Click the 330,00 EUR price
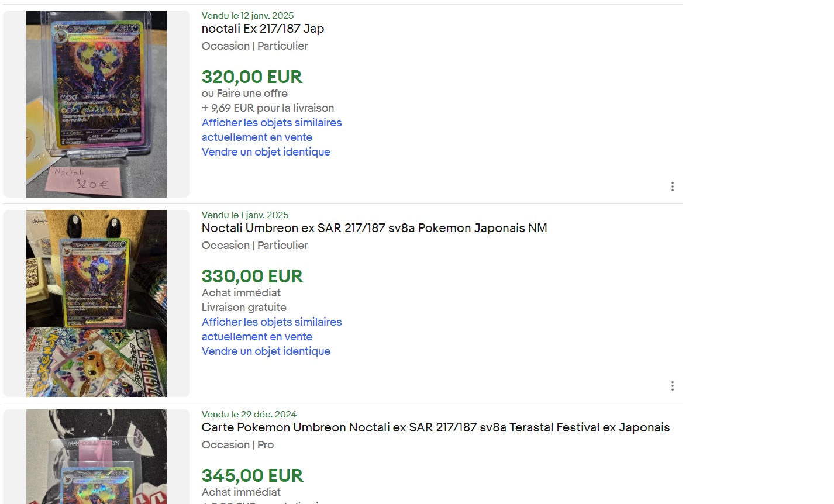Image resolution: width=834 pixels, height=504 pixels. (252, 277)
